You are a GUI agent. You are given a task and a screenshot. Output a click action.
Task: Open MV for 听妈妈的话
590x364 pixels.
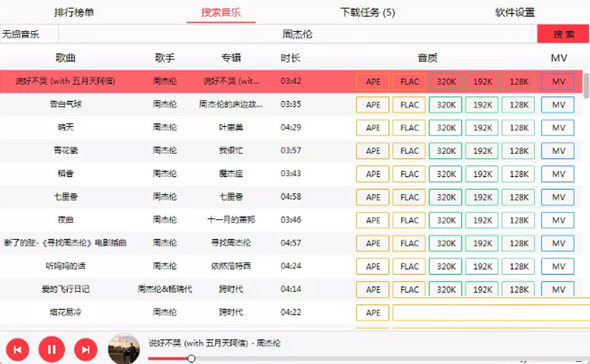click(x=558, y=267)
